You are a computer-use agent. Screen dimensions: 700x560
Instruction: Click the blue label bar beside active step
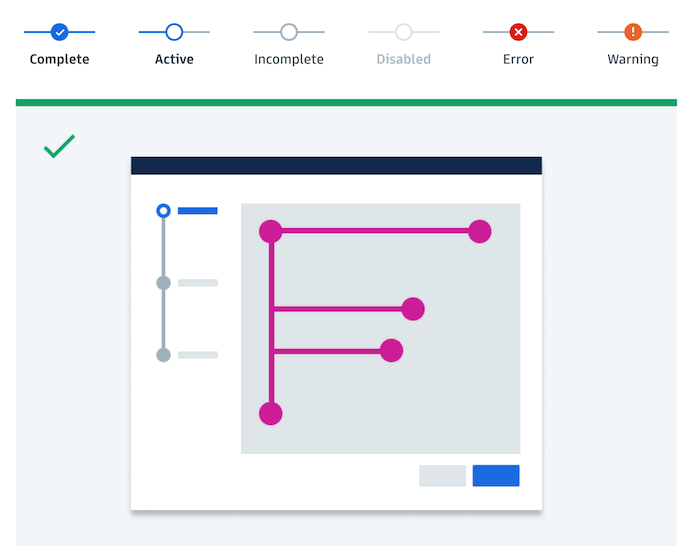[198, 211]
